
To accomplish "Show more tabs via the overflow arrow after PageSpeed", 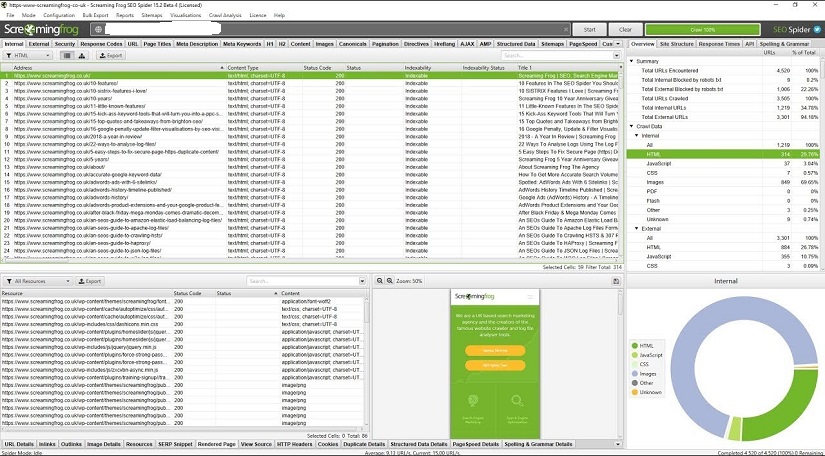I will (618, 44).
